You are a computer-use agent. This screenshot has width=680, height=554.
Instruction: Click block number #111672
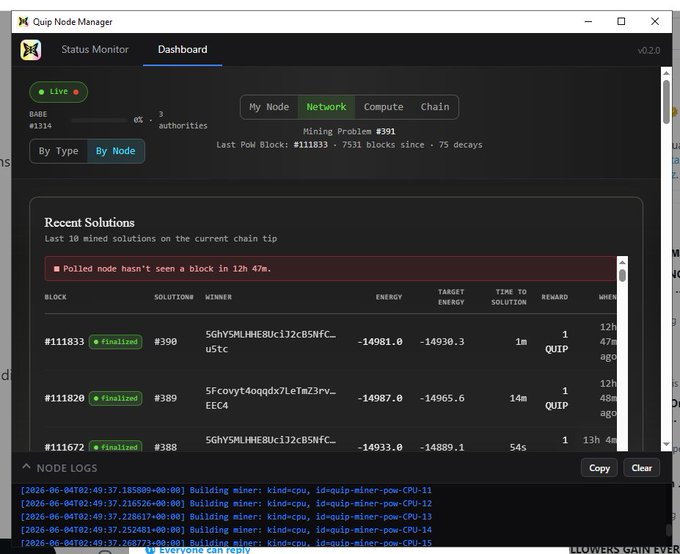click(x=64, y=447)
